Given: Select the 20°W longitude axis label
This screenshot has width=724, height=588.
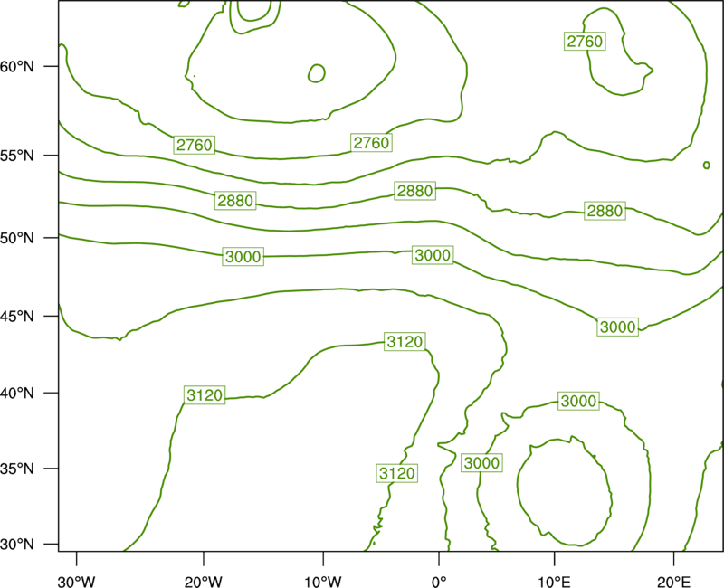Looking at the screenshot, I should (x=204, y=582).
